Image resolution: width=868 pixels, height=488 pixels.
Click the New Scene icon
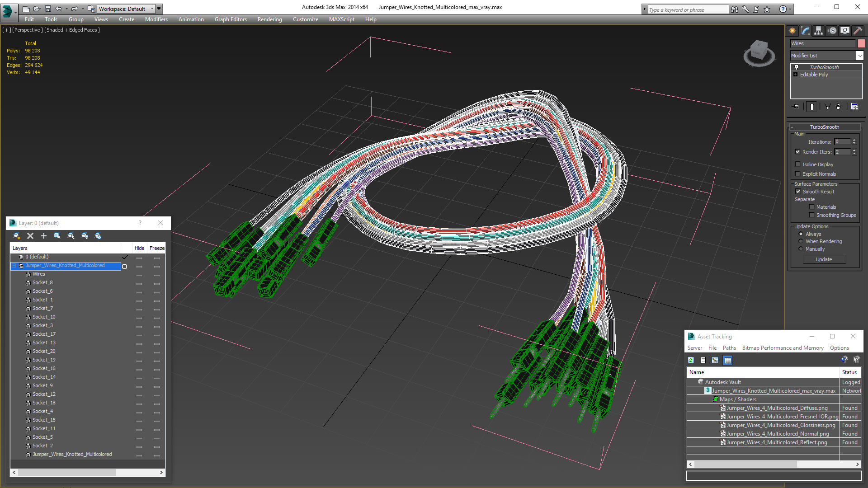point(26,9)
